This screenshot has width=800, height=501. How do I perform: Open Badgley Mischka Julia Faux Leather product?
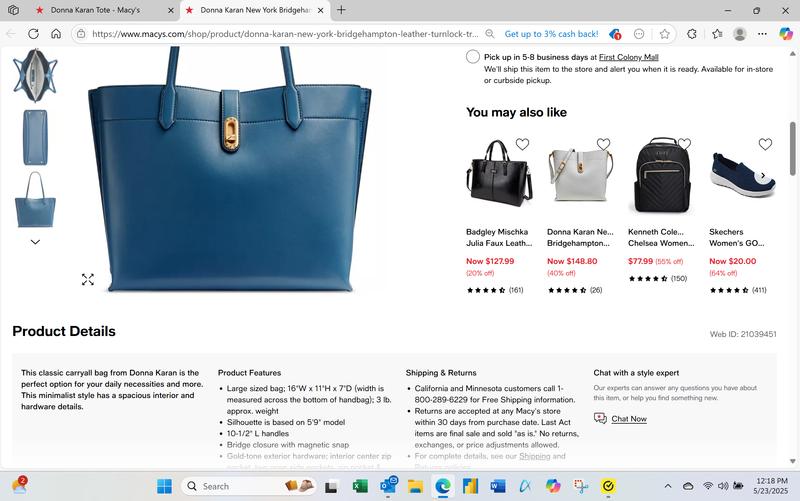coord(499,237)
